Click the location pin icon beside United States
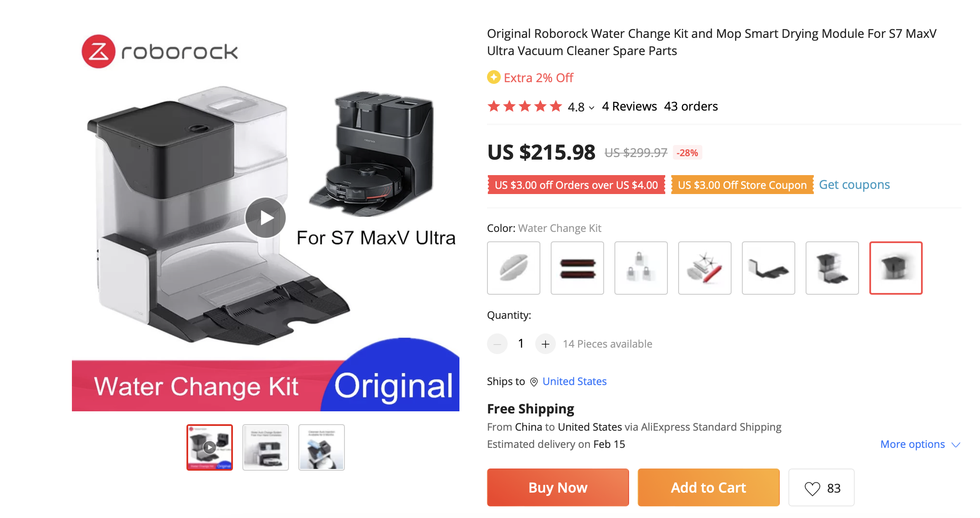 534,382
